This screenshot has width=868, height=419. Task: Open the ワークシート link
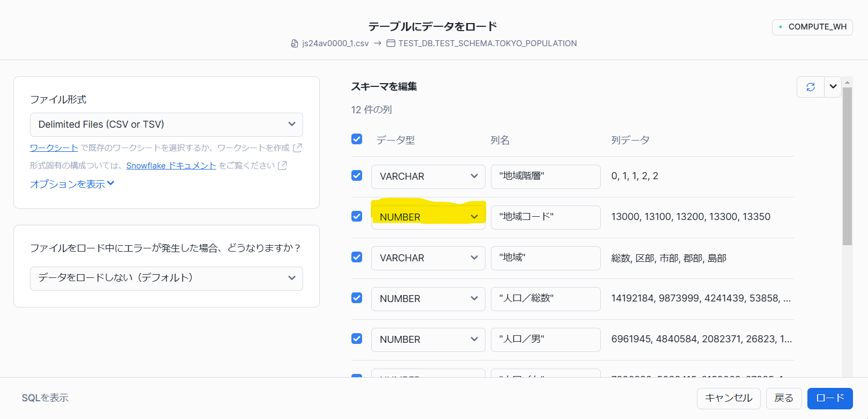point(54,148)
